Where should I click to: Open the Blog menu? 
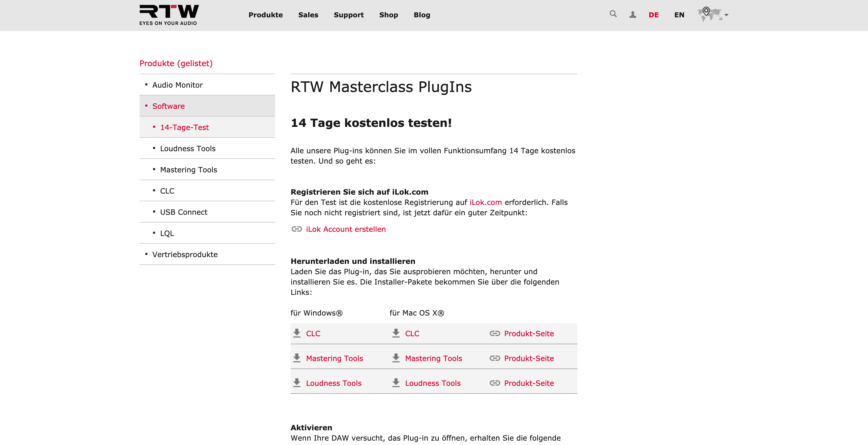coord(422,15)
